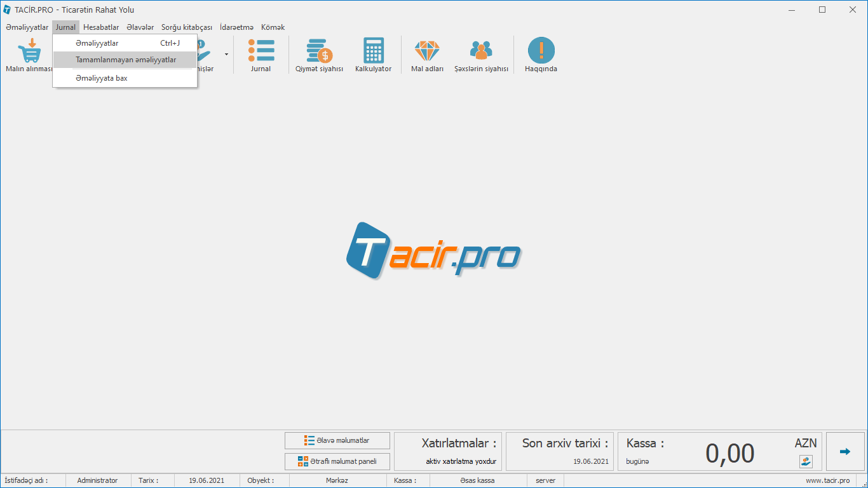
Task: Open the İdarəetmə menu
Action: coord(236,27)
